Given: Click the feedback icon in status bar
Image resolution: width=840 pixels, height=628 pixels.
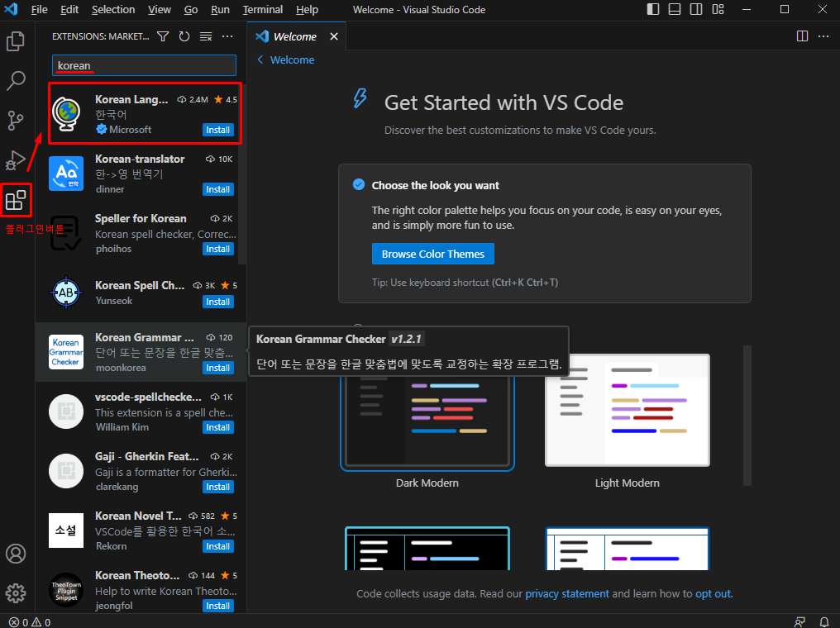Looking at the screenshot, I should (x=799, y=622).
